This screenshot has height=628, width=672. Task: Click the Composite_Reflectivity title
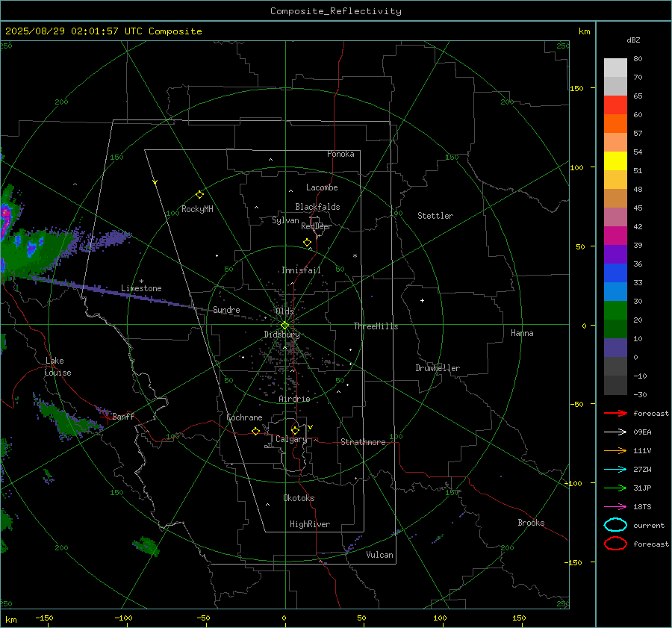coord(336,11)
